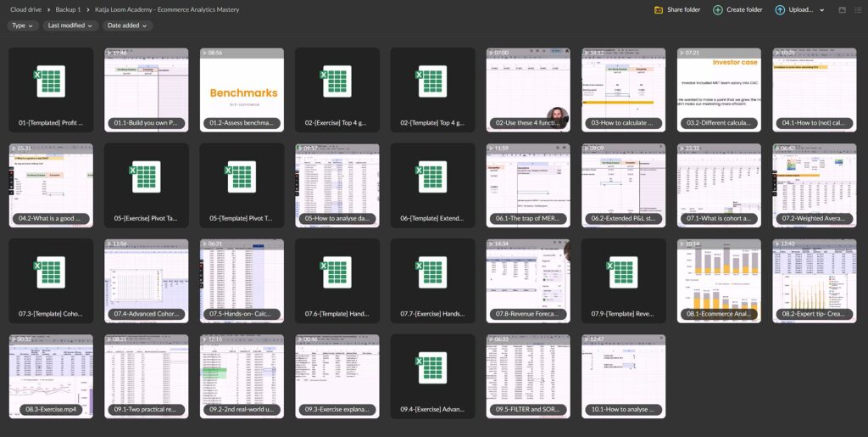This screenshot has height=437, width=868.
Task: Open video 06.2-Extended P&L st thumbnail
Action: coord(623,186)
